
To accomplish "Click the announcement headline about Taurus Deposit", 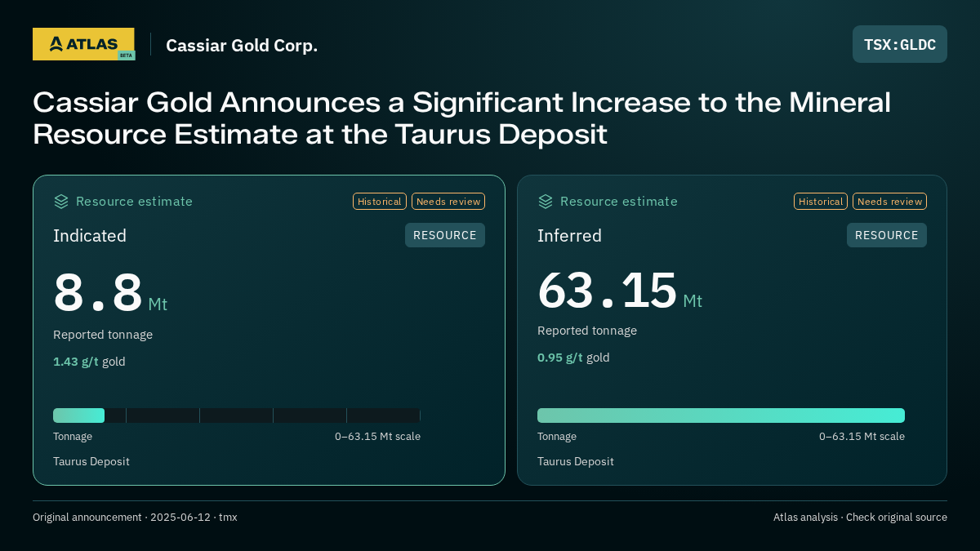I will pyautogui.click(x=461, y=118).
